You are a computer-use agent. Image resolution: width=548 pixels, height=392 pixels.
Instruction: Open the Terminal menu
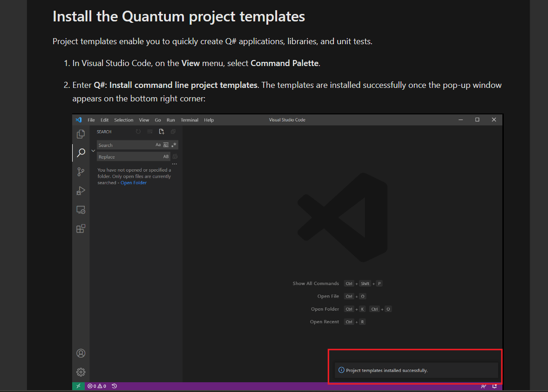[189, 120]
